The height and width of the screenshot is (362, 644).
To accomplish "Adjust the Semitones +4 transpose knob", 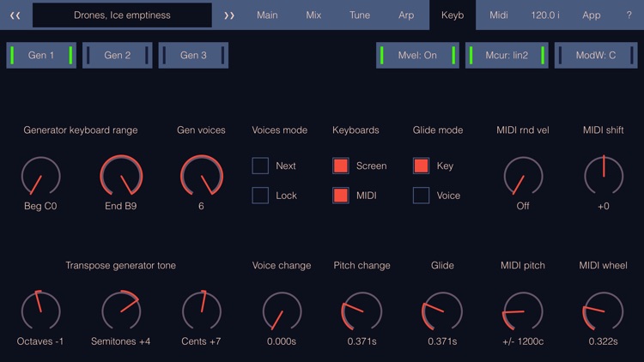I will click(x=121, y=311).
